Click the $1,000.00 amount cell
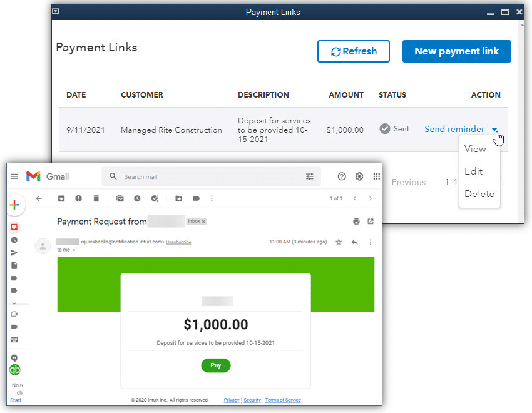 tap(345, 130)
